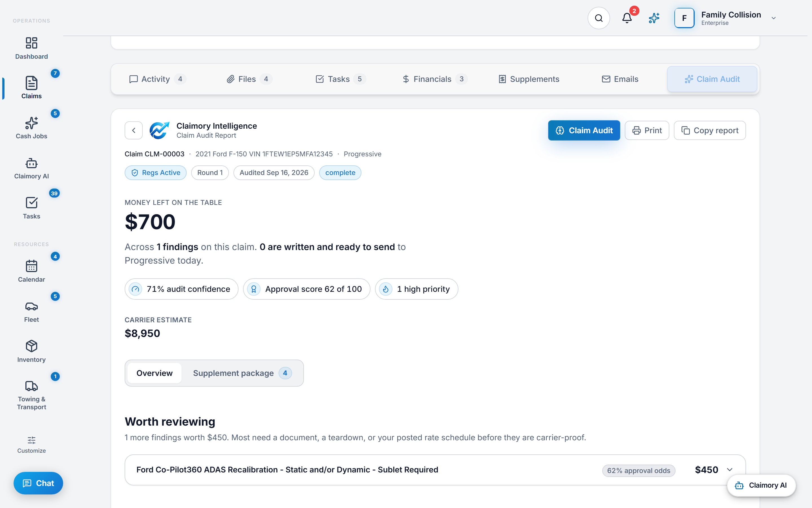812x508 pixels.
Task: Click the complete status chip
Action: click(340, 173)
